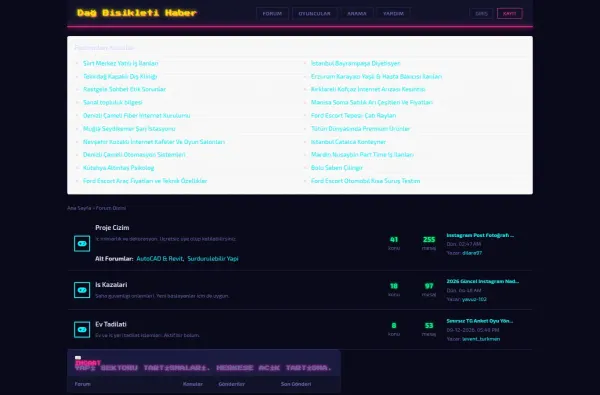Viewport: 600px width, 395px height.
Task: Open Nevşehir Kozaklı İnternet Kafeler link
Action: [x=154, y=142]
